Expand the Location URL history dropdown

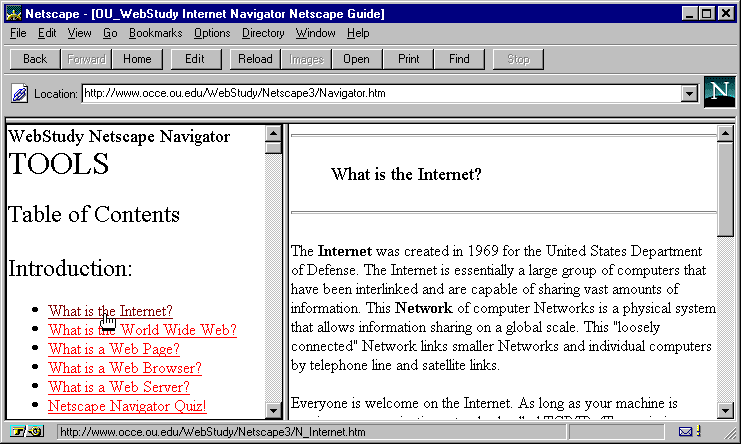[x=688, y=93]
